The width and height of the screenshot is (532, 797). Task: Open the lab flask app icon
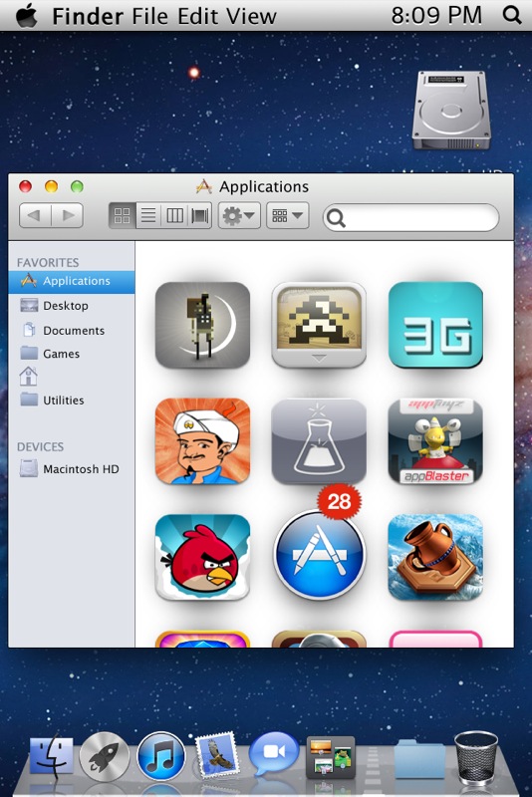pos(319,440)
